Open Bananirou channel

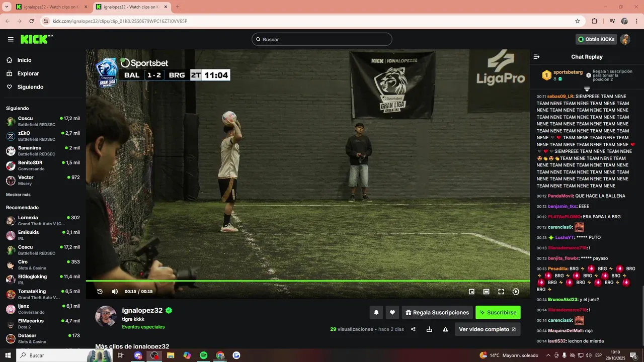pyautogui.click(x=43, y=151)
